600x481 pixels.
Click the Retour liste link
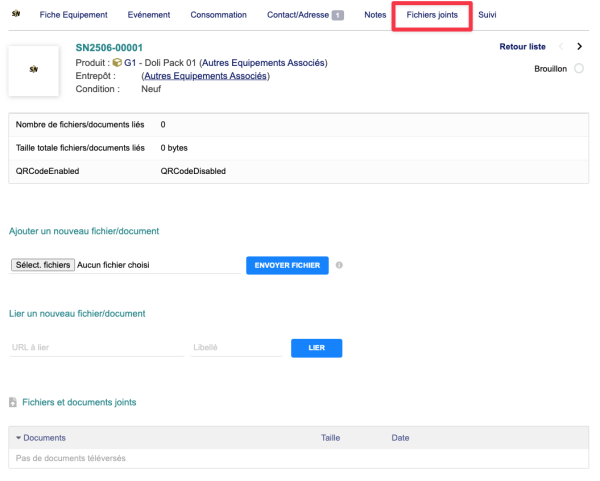click(x=522, y=47)
